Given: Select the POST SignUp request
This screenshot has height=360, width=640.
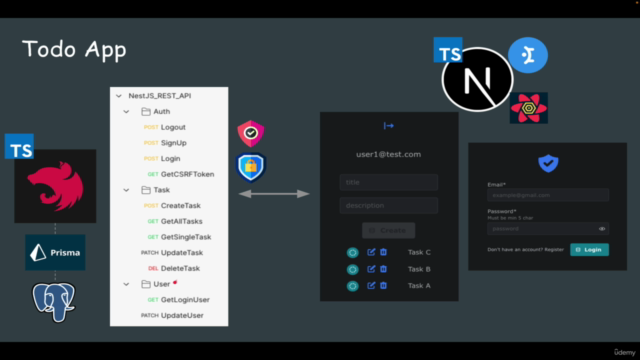Looking at the screenshot, I should (165, 143).
